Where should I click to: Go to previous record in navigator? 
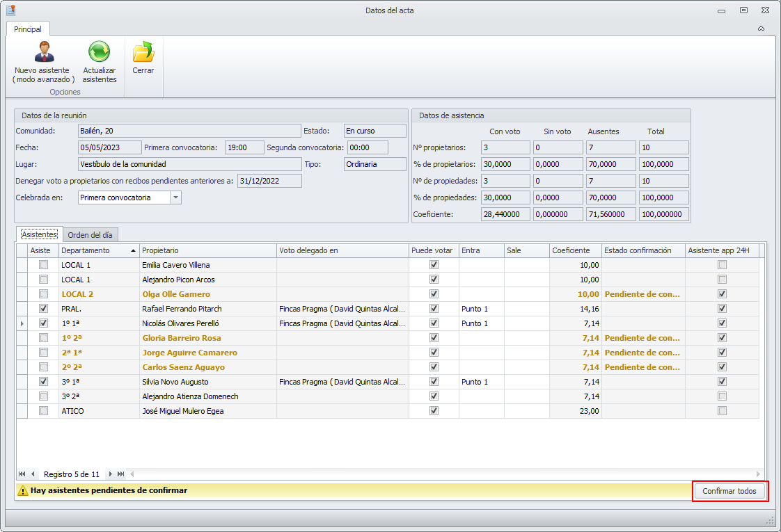[33, 474]
